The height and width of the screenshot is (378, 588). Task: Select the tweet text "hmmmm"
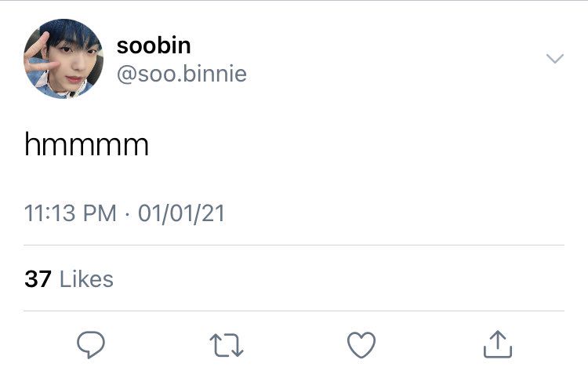[x=86, y=145]
